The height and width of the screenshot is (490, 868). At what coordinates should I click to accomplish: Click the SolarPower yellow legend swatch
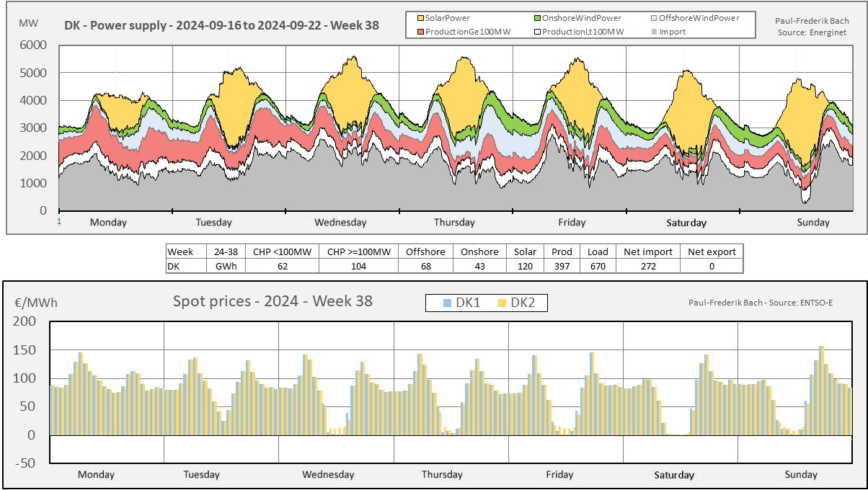[420, 17]
